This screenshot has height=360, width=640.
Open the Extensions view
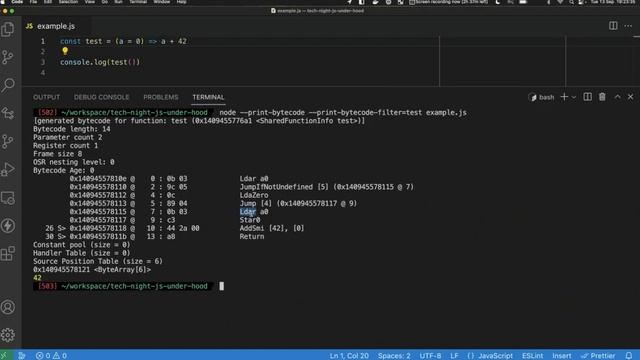[8, 253]
